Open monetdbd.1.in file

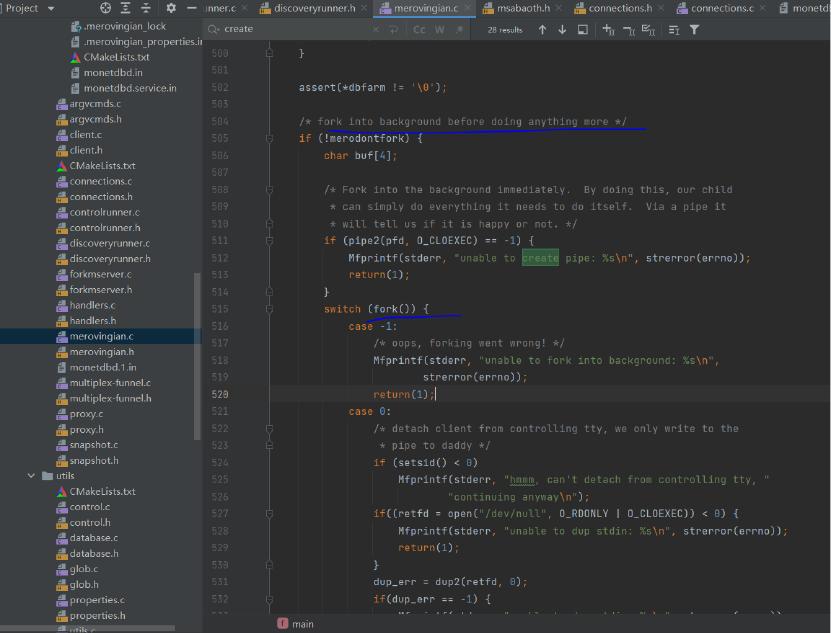[x=103, y=367]
